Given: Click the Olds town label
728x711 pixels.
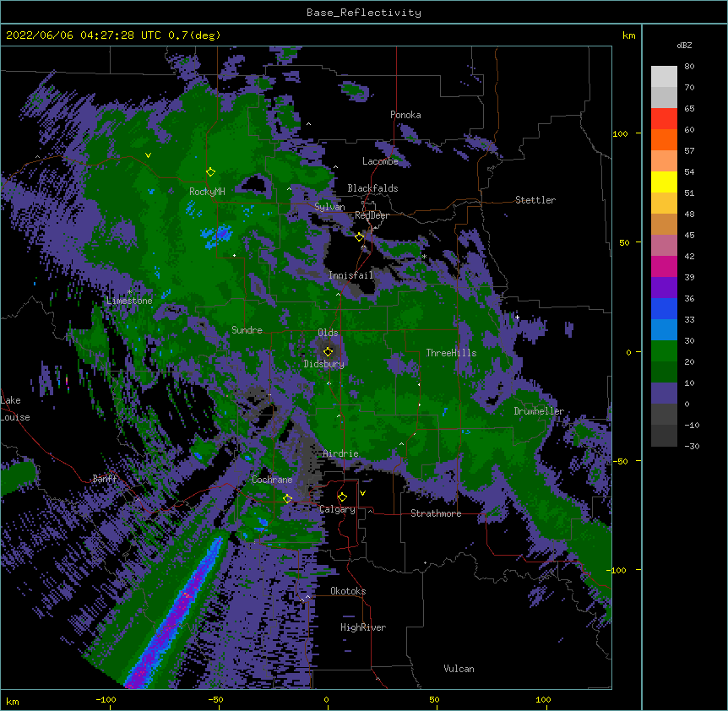Looking at the screenshot, I should (328, 333).
